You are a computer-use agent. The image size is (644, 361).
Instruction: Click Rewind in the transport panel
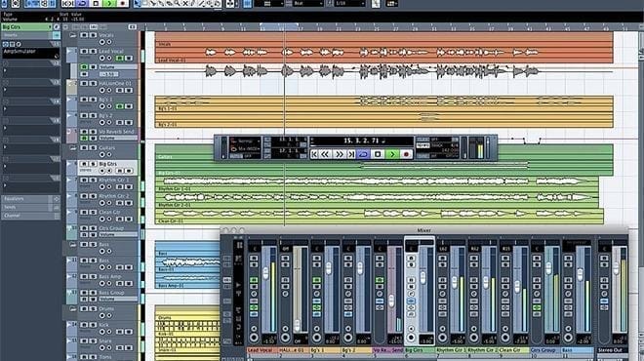click(325, 154)
